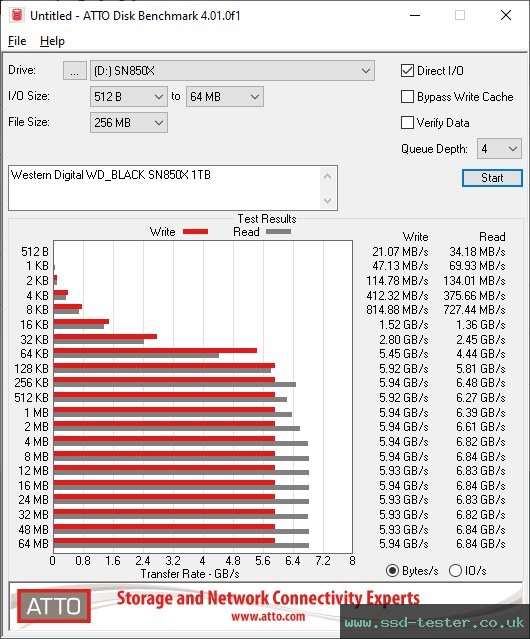The image size is (530, 639).
Task: Select the IO/s radio button
Action: tap(455, 571)
